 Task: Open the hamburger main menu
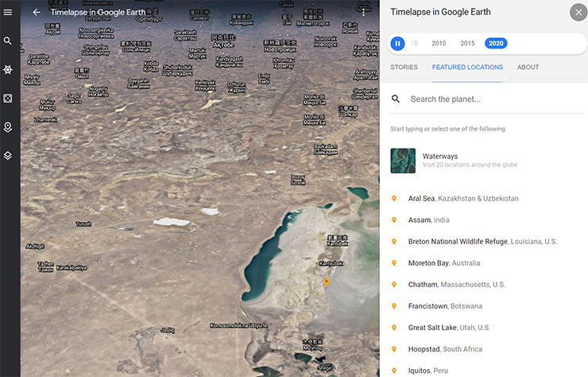(x=7, y=13)
